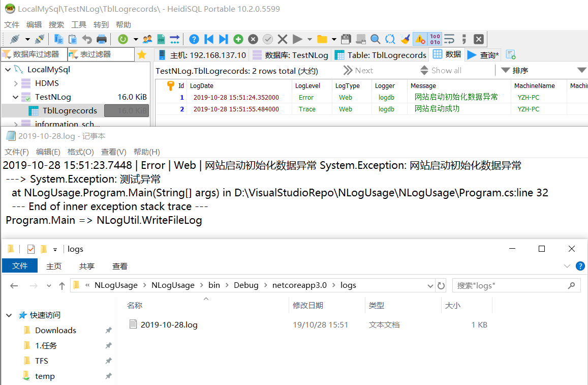Collapse the TestNLog database node
Screen dimensions: 588x385
tap(15, 97)
